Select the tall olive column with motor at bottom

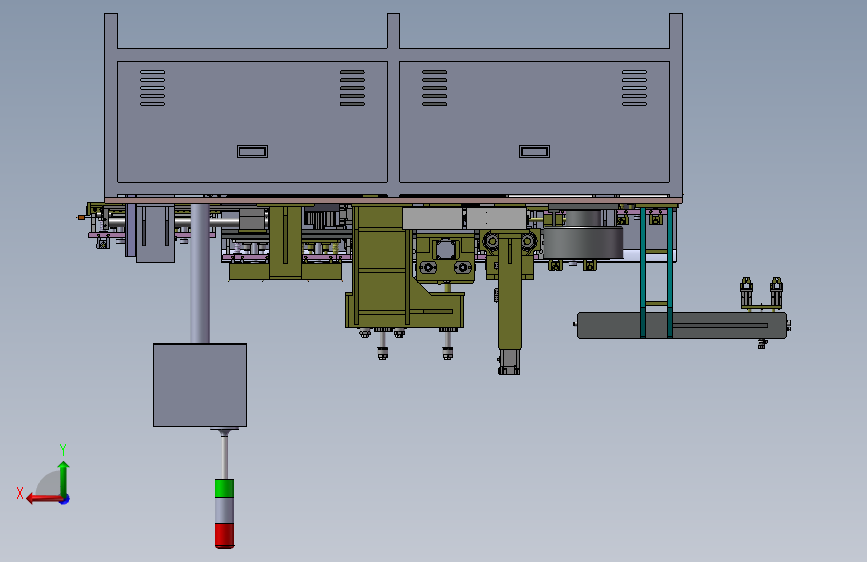tap(509, 303)
